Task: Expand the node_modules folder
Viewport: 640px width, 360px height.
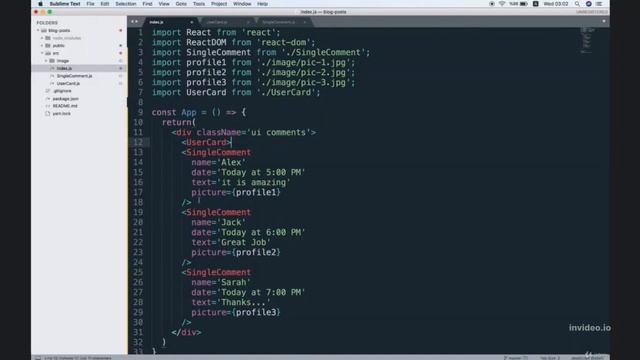Action: (42, 38)
